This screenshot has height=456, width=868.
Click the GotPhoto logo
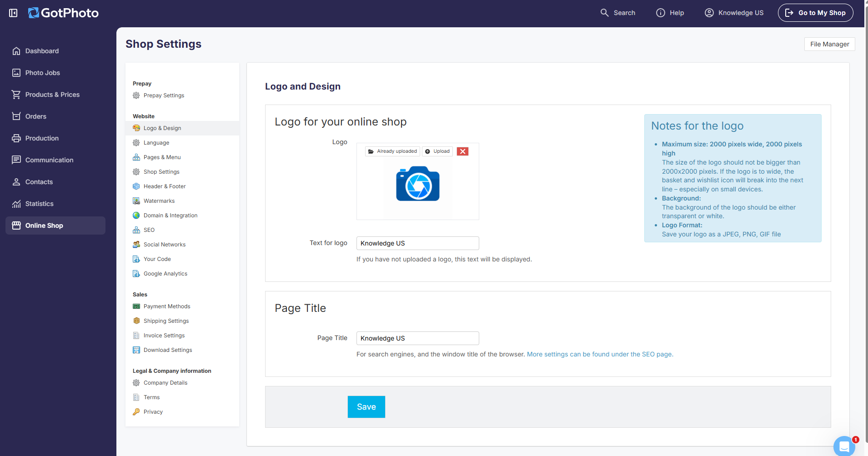coord(63,13)
